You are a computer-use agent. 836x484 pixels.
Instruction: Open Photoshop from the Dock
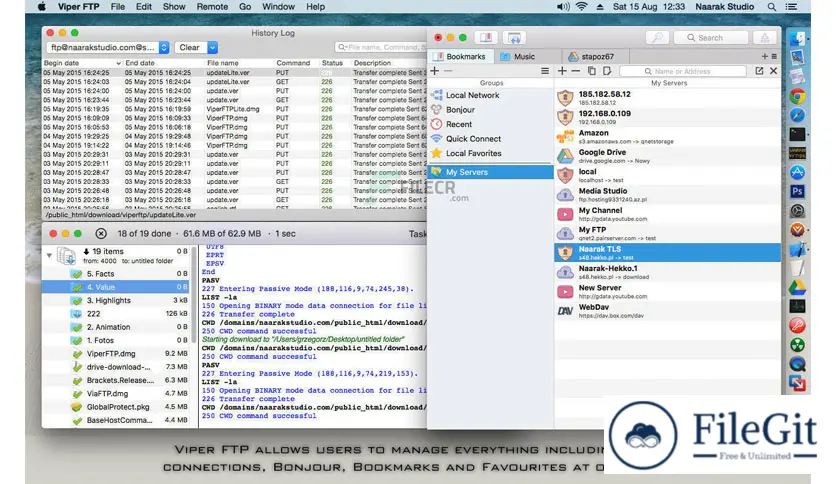tap(798, 191)
